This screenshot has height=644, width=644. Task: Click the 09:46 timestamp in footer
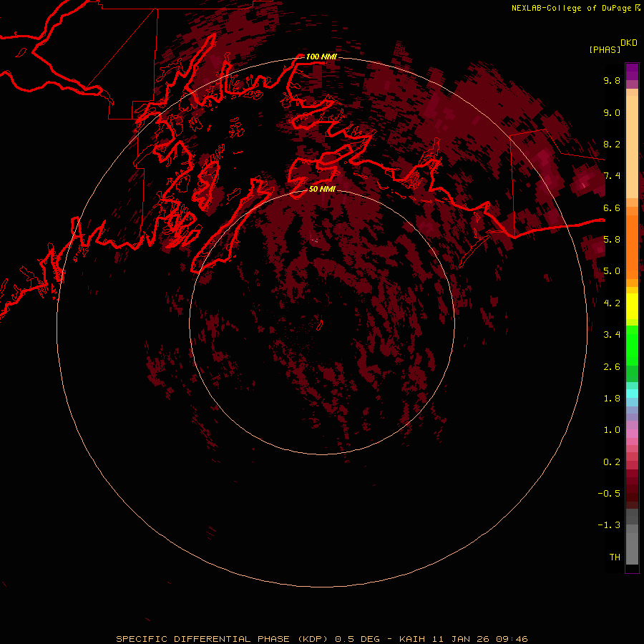[512, 639]
